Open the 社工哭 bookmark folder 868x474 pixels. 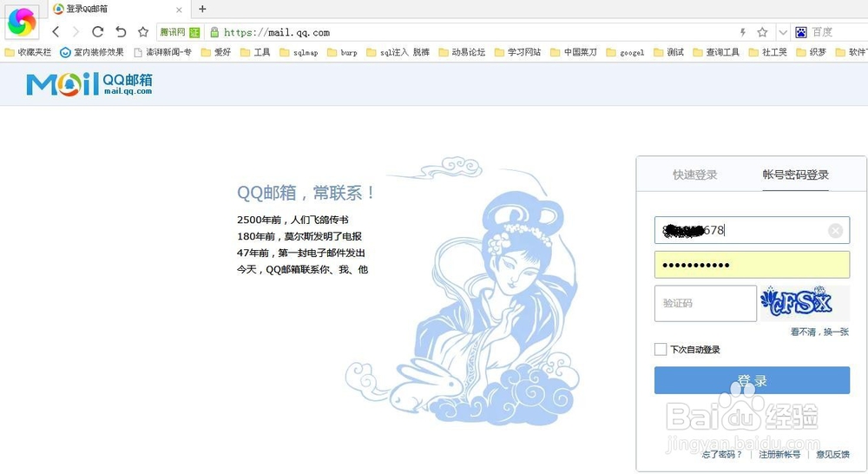coord(768,52)
